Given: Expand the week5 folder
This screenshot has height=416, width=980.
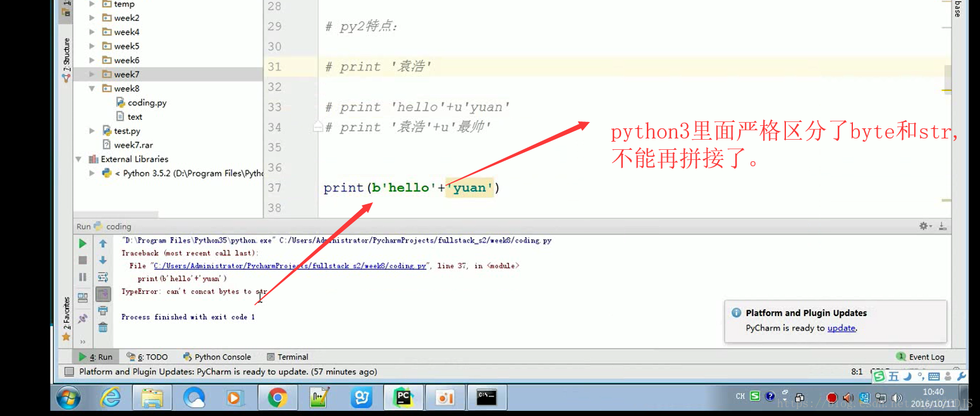Looking at the screenshot, I should (92, 46).
